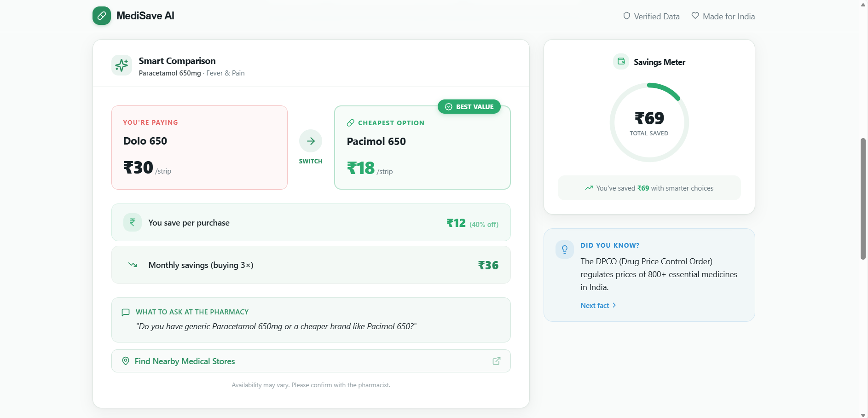Click the chat bubble icon in pharmacy tip
This screenshot has height=418, width=868.
[x=125, y=312]
